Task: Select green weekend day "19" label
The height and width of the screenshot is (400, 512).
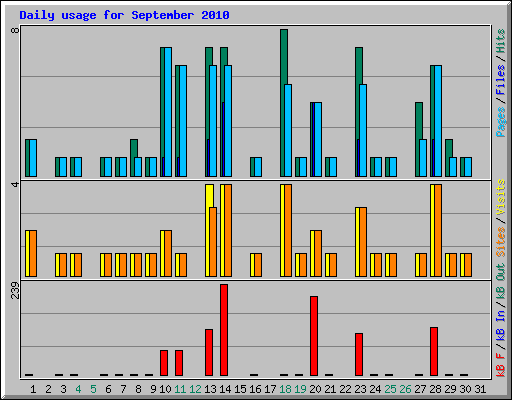Action: [x=300, y=389]
